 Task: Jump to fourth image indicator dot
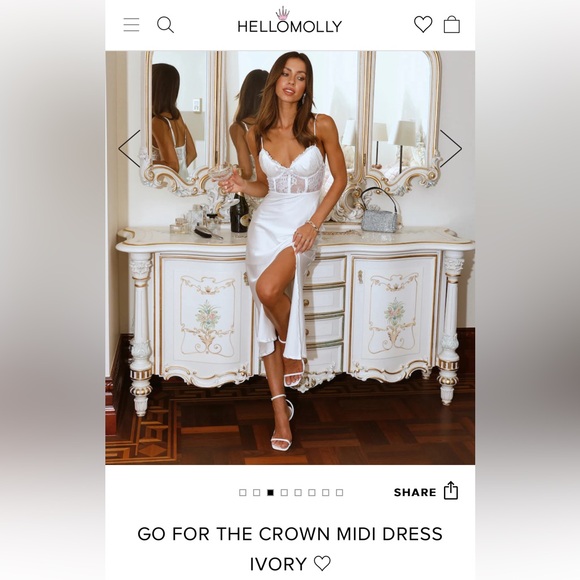pyautogui.click(x=284, y=492)
